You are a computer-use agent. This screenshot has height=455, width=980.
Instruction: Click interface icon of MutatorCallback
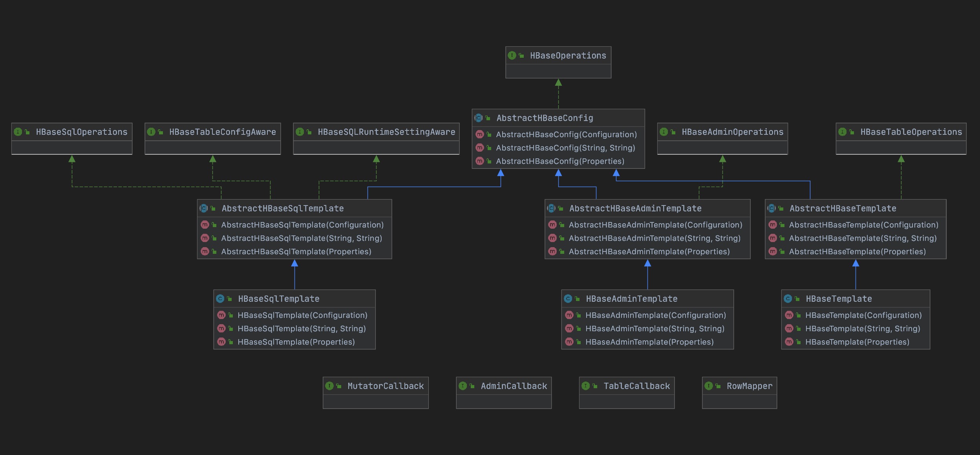[329, 386]
